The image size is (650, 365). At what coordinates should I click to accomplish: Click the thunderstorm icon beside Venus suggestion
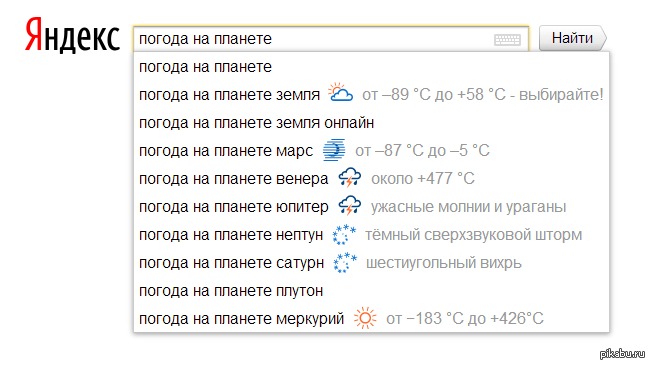pyautogui.click(x=349, y=178)
